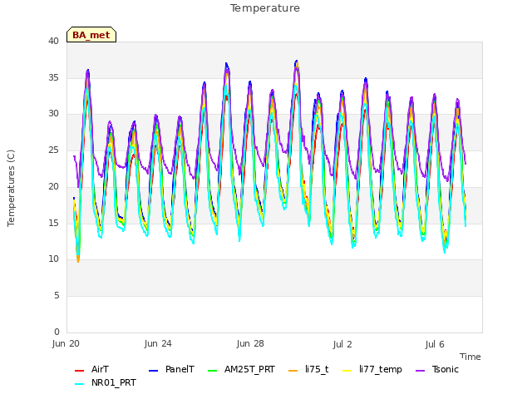
Task: Click the orange li75_t color marker
Action: click(x=293, y=371)
